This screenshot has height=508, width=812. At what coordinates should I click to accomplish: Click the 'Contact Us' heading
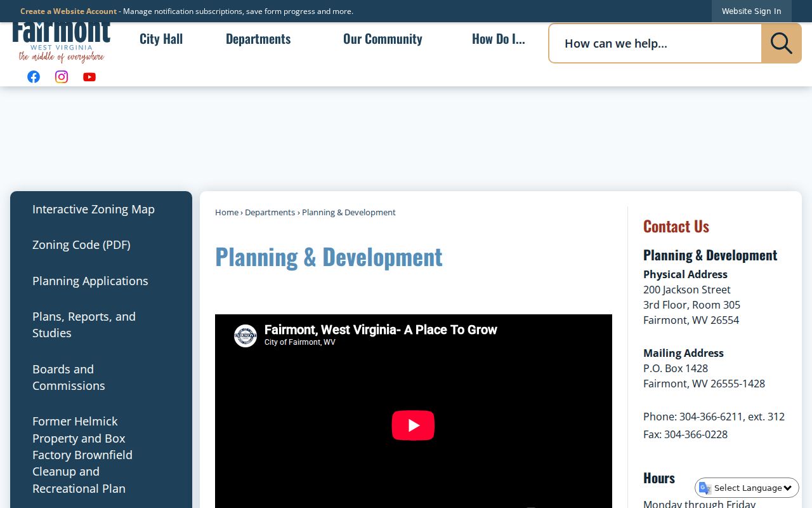click(x=676, y=226)
